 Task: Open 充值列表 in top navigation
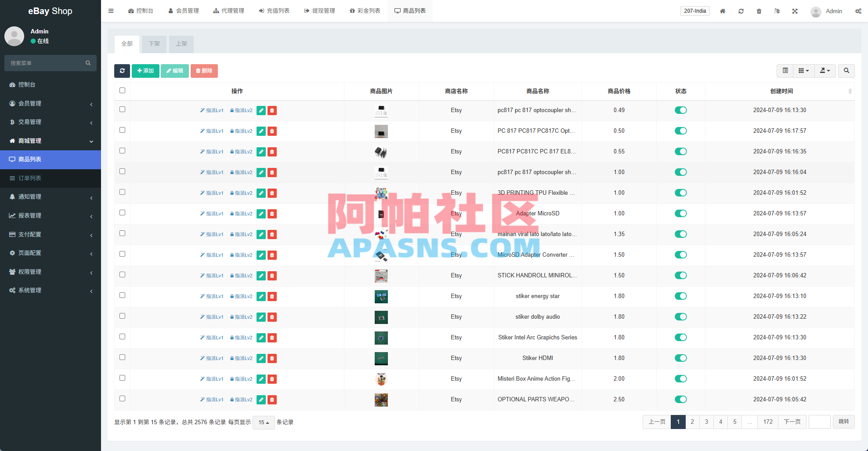pos(274,11)
